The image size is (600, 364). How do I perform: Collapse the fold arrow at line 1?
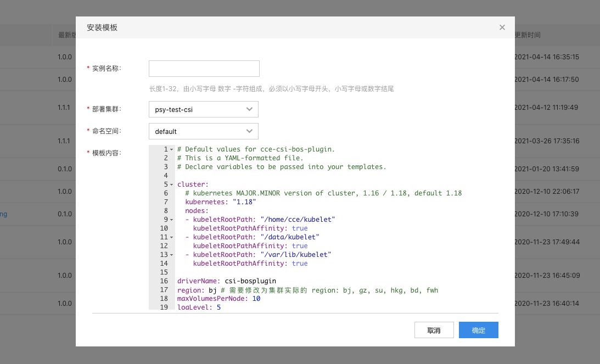pos(172,149)
